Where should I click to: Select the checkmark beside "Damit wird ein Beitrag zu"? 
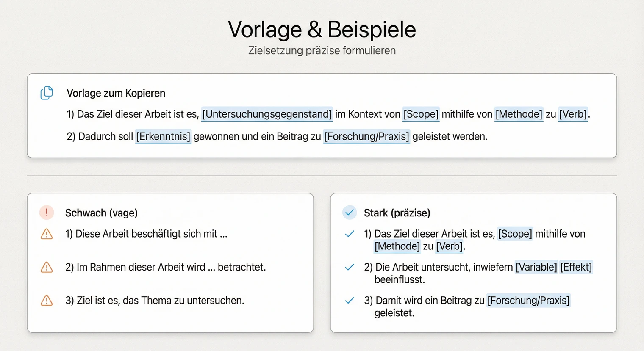coord(350,301)
